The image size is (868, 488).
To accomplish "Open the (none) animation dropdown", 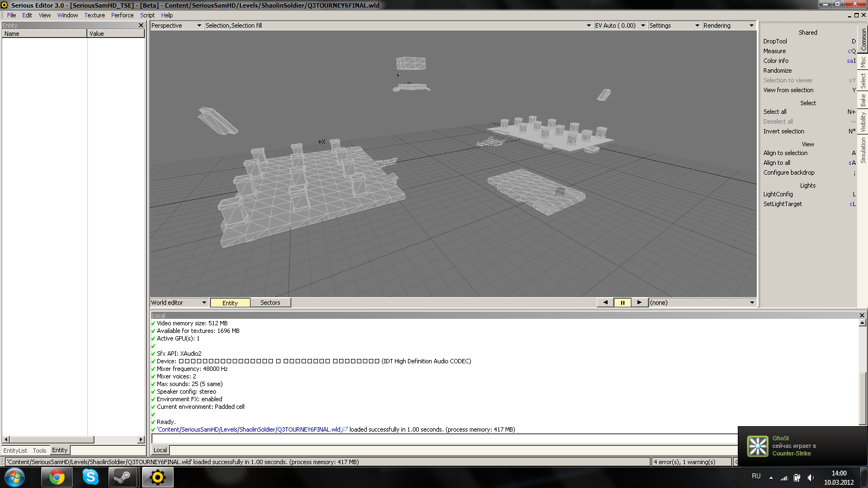I will [x=702, y=303].
